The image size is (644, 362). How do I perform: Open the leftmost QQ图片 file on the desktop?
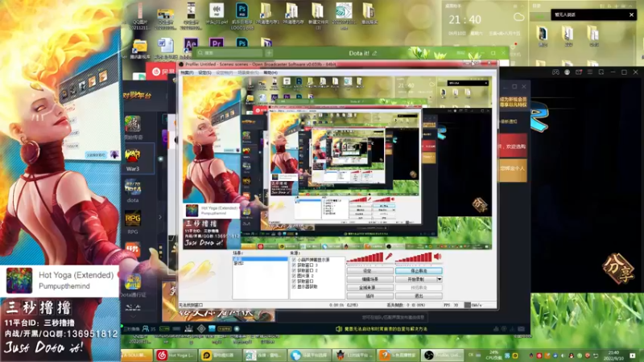pyautogui.click(x=140, y=14)
